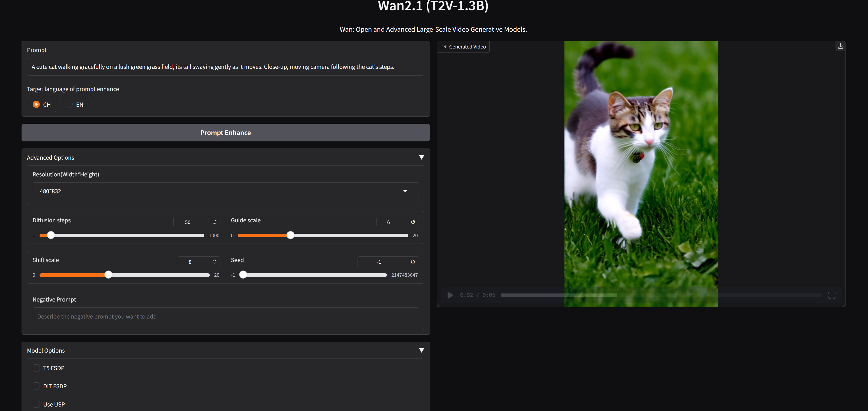Select EN as target language
868x411 pixels.
pyautogui.click(x=69, y=105)
